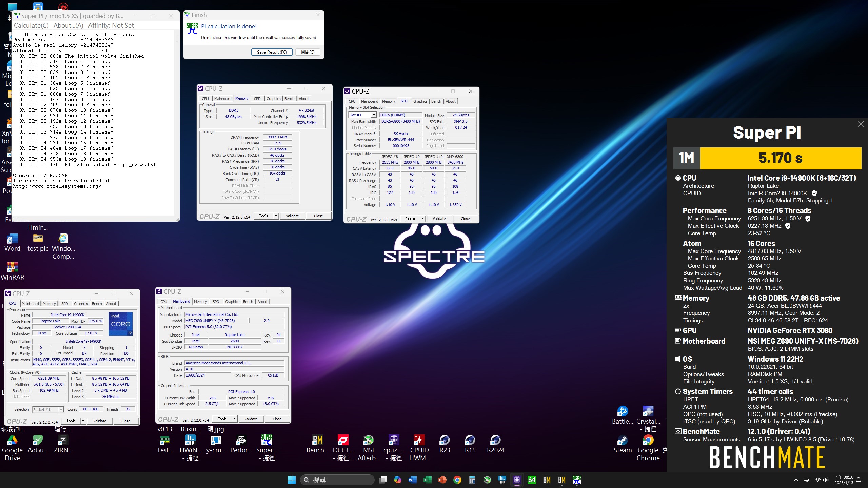The image size is (868, 488).
Task: Launch the R15 desktop icon
Action: coord(470,444)
